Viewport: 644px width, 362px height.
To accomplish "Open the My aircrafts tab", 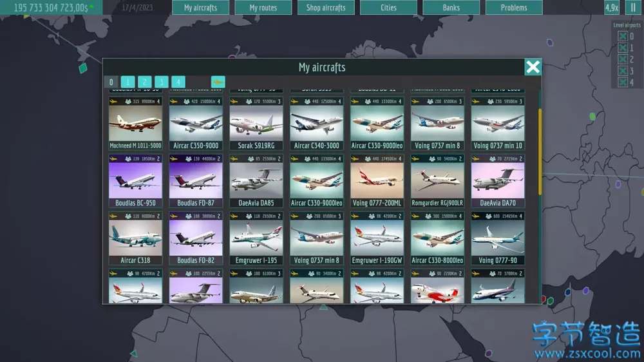I will [200, 7].
